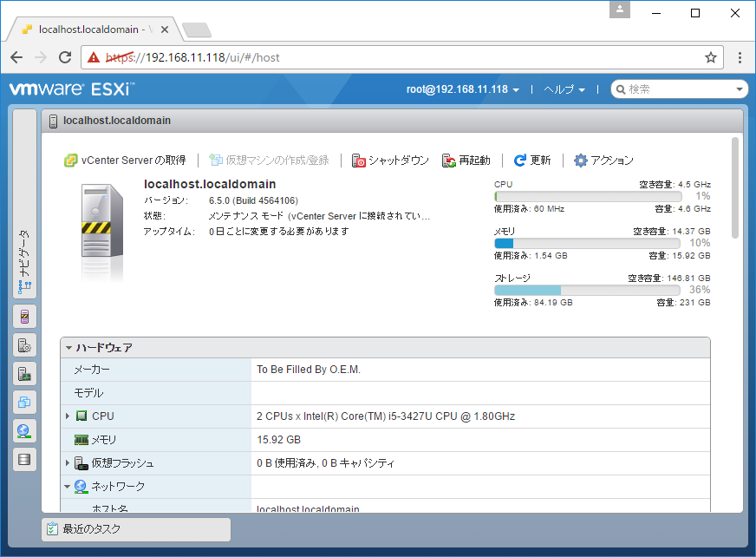Click '0 B 使用済み, 0 B キャパシティ' value
Viewport: 756px width, 557px height.
pos(325,463)
